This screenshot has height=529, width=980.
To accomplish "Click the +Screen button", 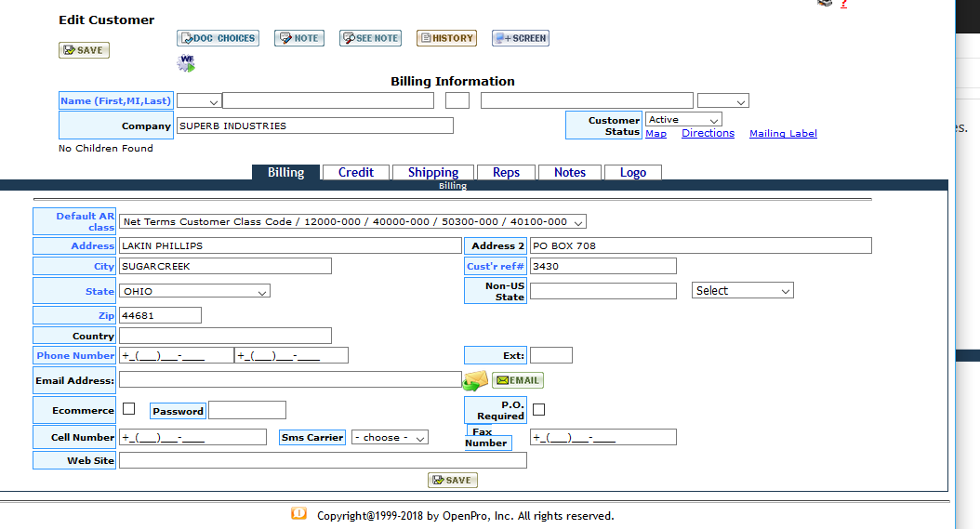I will click(520, 38).
